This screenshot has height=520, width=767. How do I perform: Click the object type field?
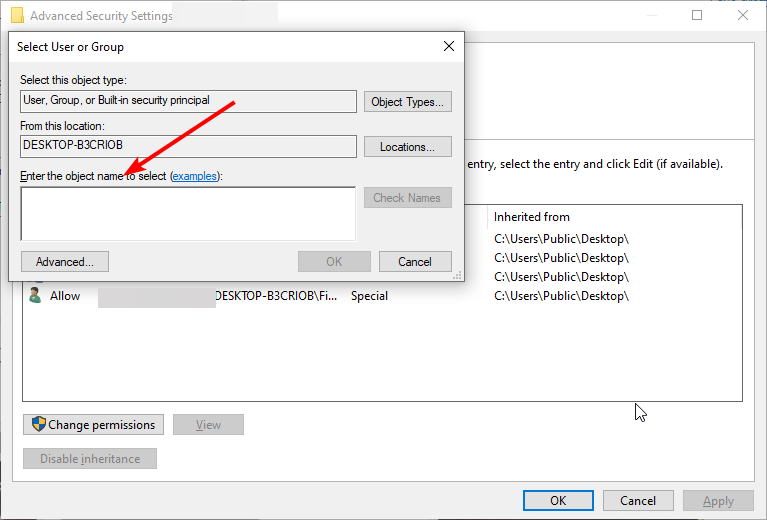(x=188, y=101)
